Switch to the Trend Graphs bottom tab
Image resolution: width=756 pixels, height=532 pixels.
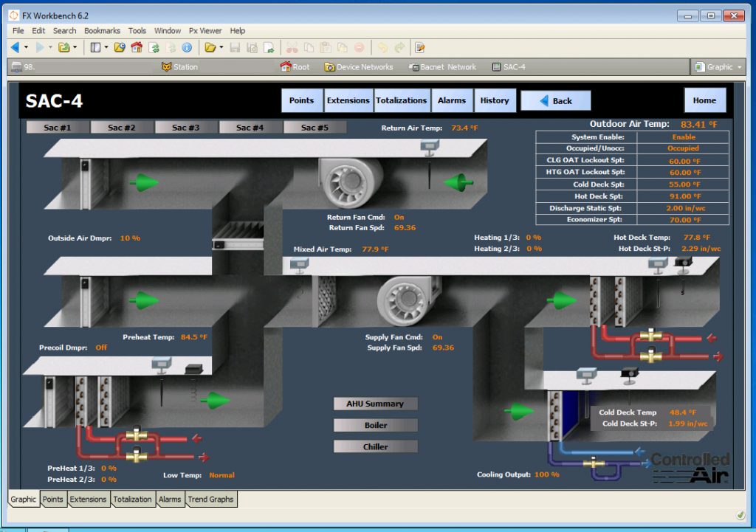(x=210, y=500)
